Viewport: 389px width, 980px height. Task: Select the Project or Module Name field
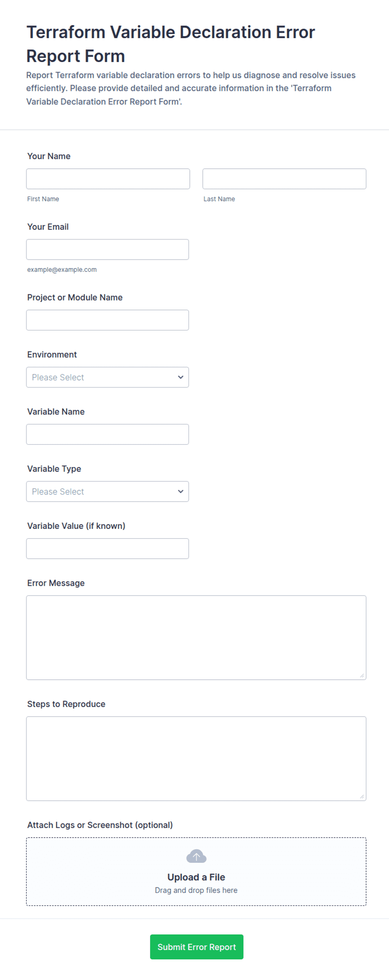point(107,320)
